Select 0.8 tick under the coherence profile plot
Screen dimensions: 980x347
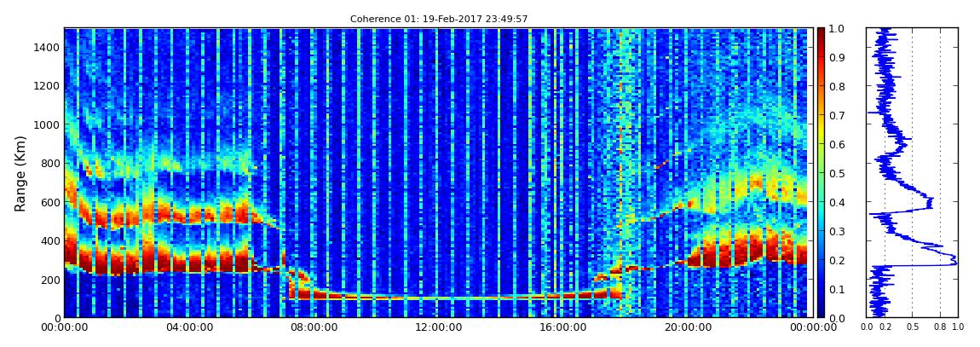coord(941,326)
